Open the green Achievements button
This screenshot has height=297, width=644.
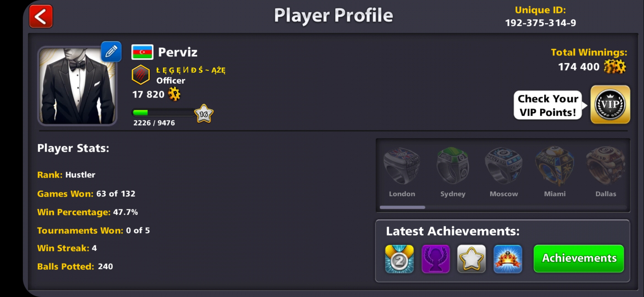click(579, 258)
